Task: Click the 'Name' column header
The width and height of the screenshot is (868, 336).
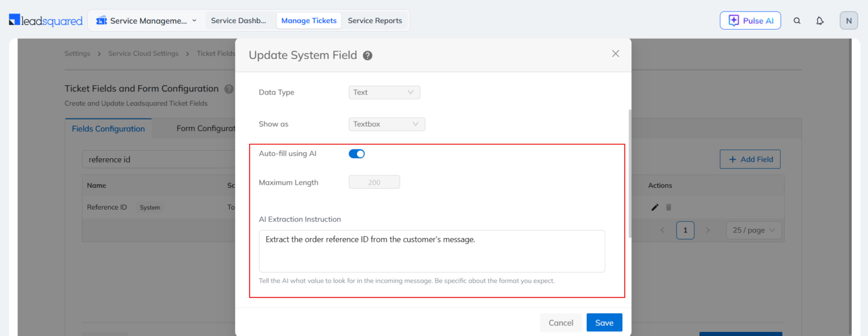Action: (x=97, y=185)
